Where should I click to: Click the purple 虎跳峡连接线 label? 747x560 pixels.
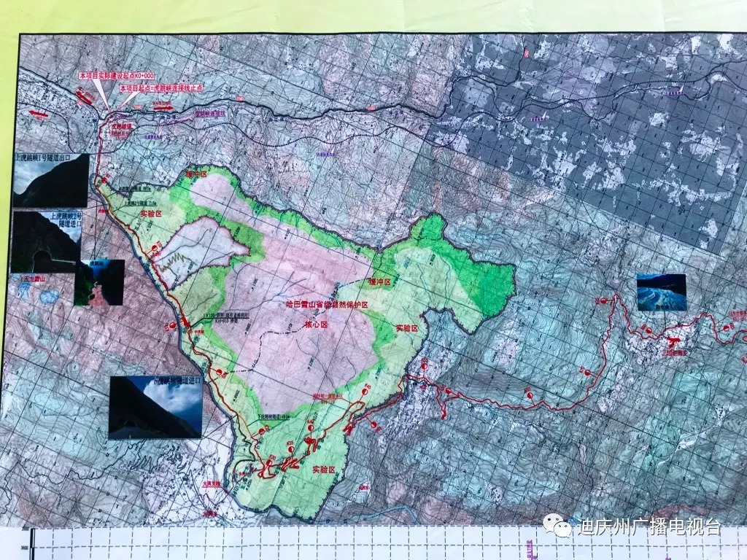pyautogui.click(x=209, y=114)
